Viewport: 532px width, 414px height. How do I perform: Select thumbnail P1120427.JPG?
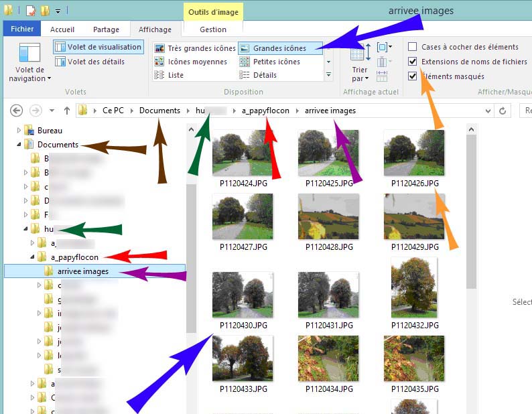[x=243, y=216]
